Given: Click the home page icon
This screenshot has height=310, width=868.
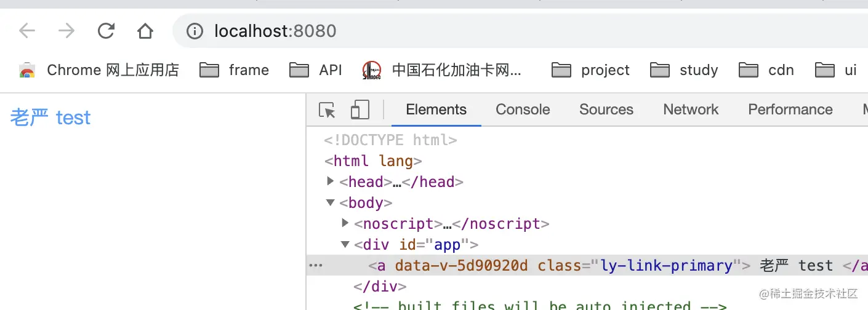Looking at the screenshot, I should [145, 31].
